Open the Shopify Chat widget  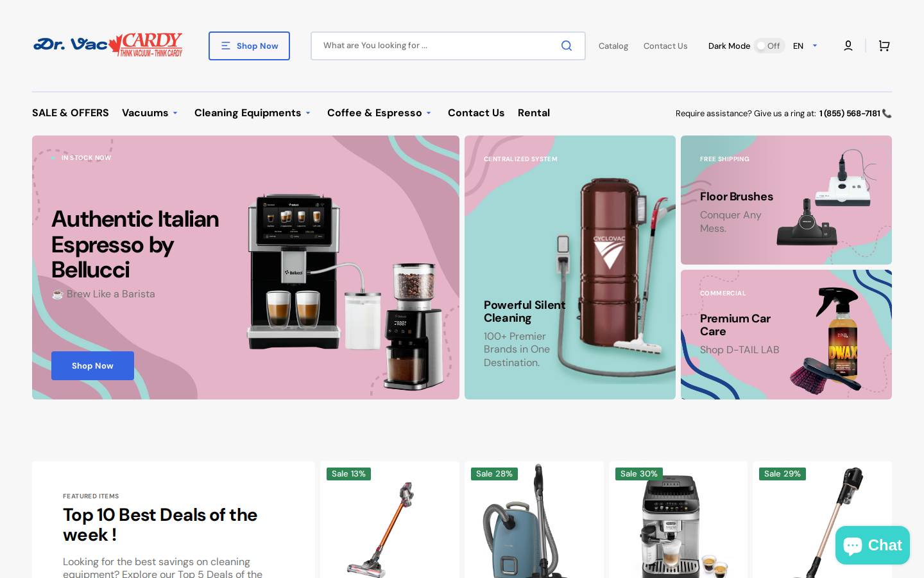coord(872,545)
